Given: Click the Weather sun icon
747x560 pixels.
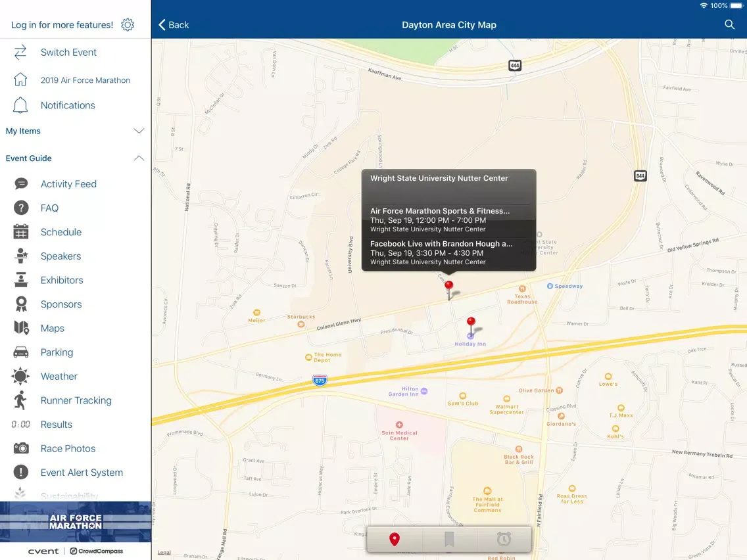Looking at the screenshot, I should [x=20, y=376].
